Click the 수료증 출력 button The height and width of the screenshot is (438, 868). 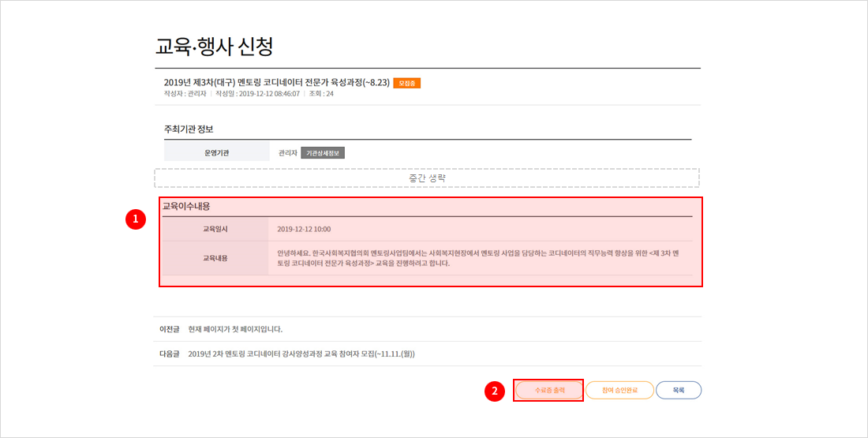(548, 390)
